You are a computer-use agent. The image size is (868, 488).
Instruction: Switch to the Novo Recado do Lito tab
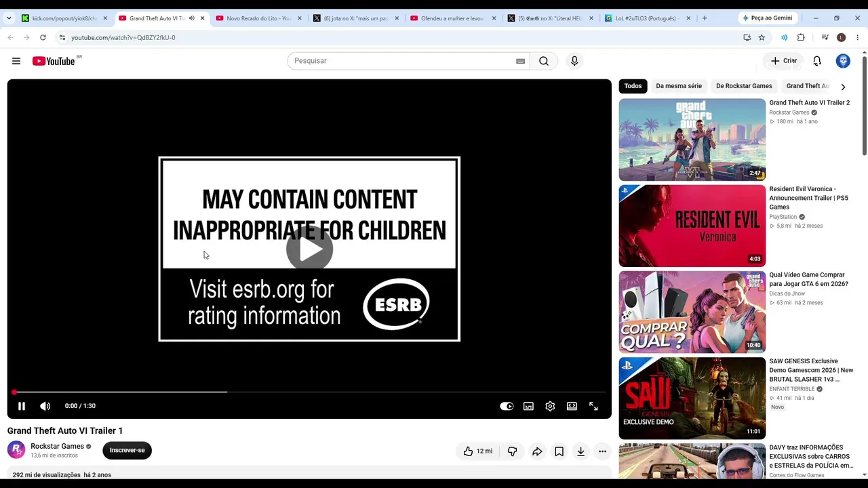point(259,18)
